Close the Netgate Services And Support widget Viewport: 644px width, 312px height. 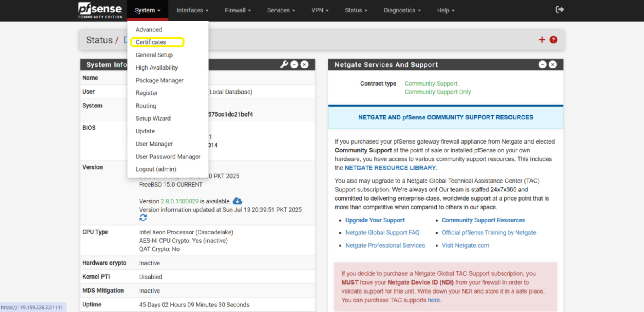tap(553, 64)
